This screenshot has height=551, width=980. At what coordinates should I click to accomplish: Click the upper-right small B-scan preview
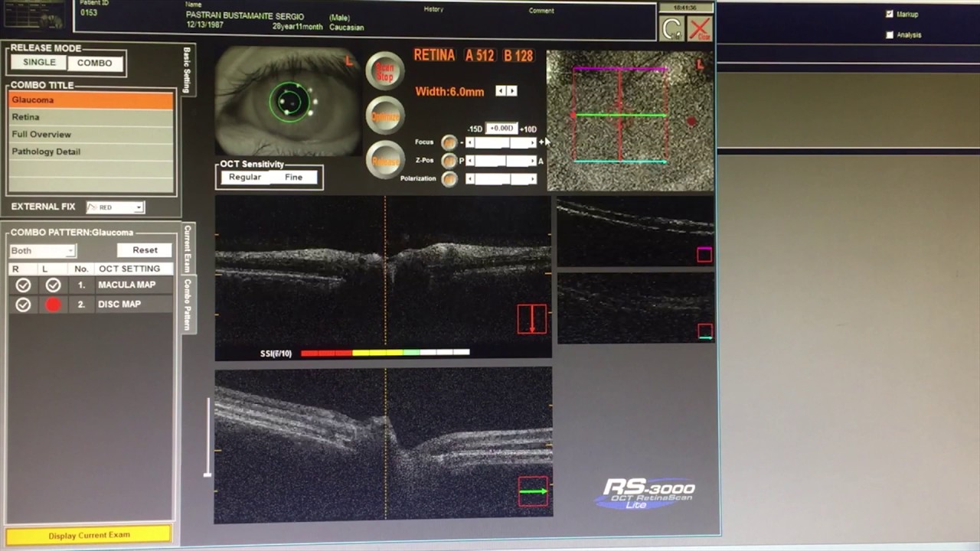pos(635,233)
